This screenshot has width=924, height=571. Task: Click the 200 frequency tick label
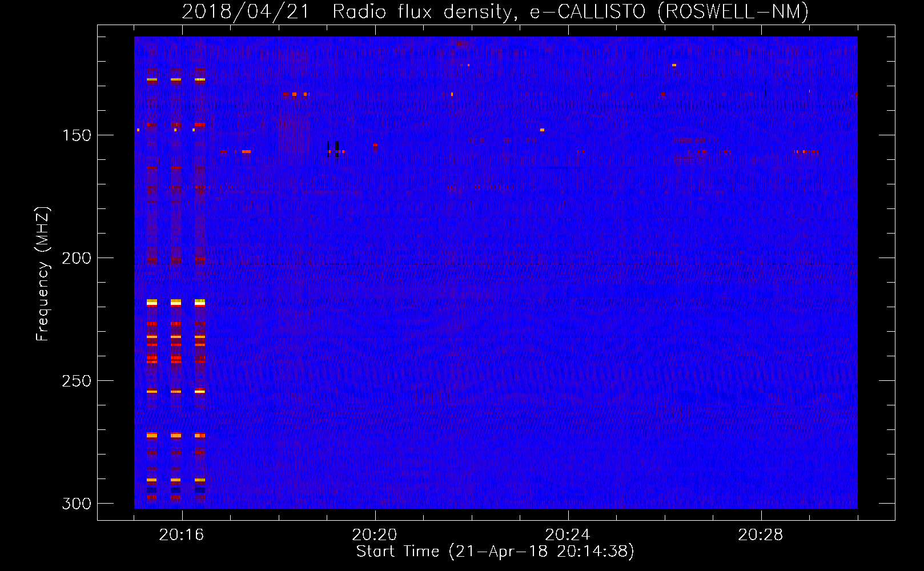click(77, 258)
